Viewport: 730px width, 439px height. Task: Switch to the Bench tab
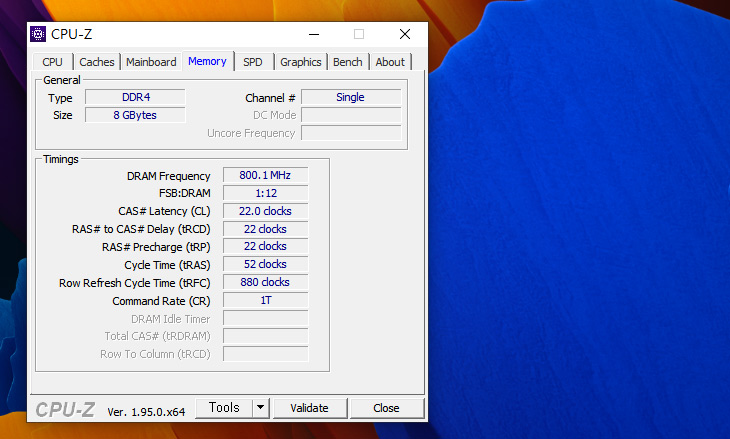point(348,62)
